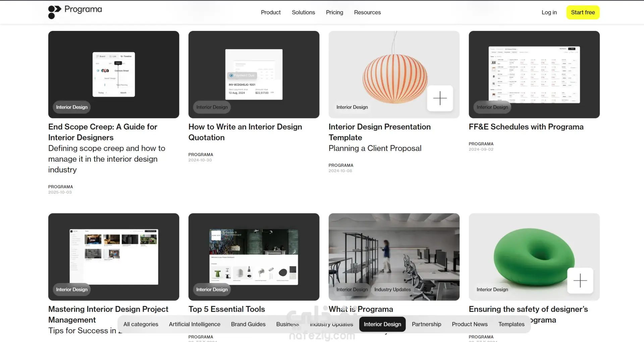Open the Resources menu
The width and height of the screenshot is (644, 342).
click(367, 12)
